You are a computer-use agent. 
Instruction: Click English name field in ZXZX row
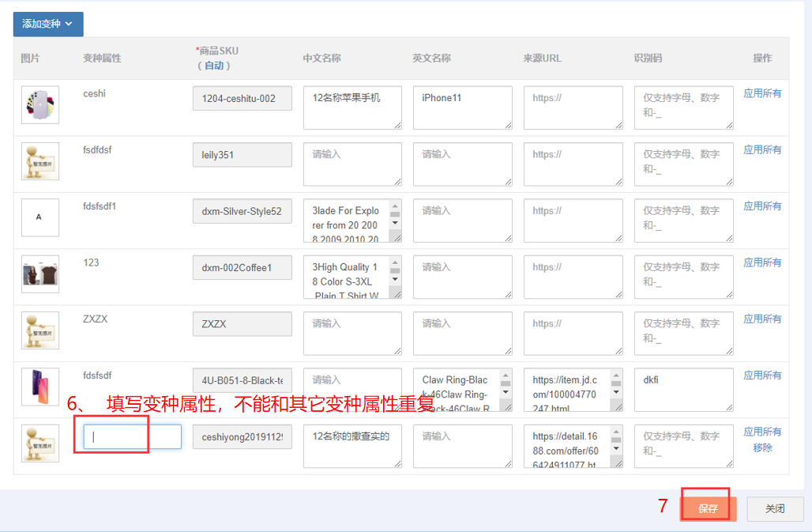(x=462, y=334)
